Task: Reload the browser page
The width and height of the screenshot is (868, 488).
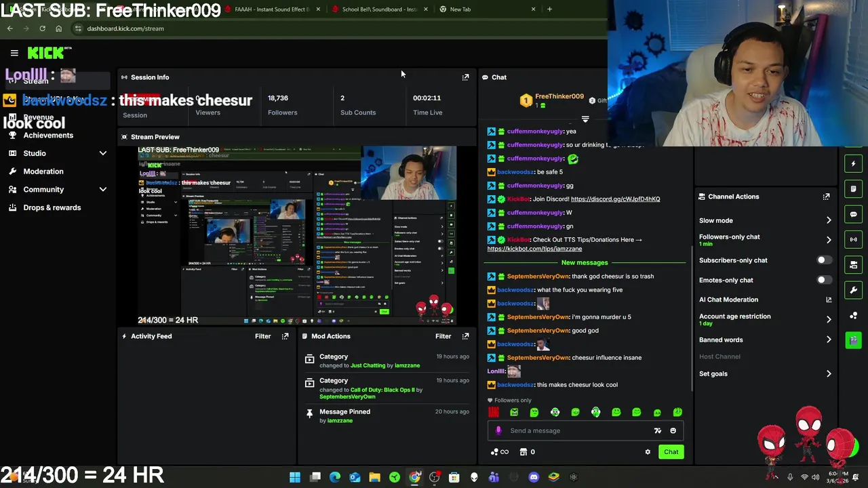Action: coord(42,28)
